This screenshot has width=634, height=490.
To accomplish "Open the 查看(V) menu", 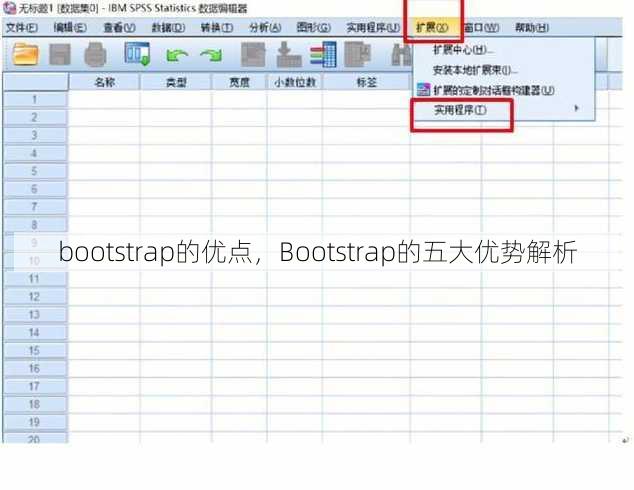I will click(119, 27).
